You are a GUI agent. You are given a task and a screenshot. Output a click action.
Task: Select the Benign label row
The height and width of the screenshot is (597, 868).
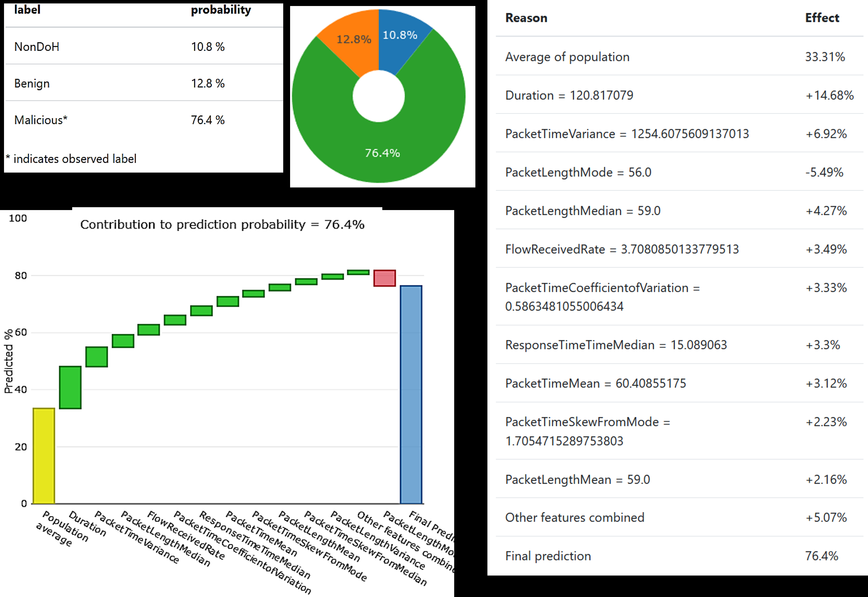pos(32,83)
